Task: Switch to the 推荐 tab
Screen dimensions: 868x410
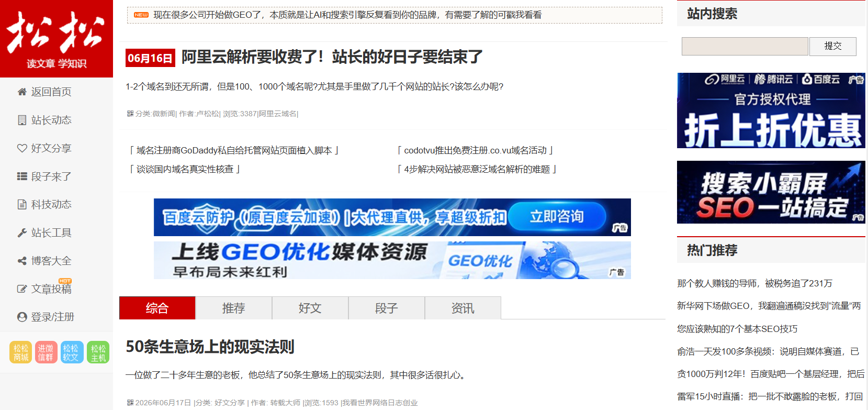Action: (234, 308)
